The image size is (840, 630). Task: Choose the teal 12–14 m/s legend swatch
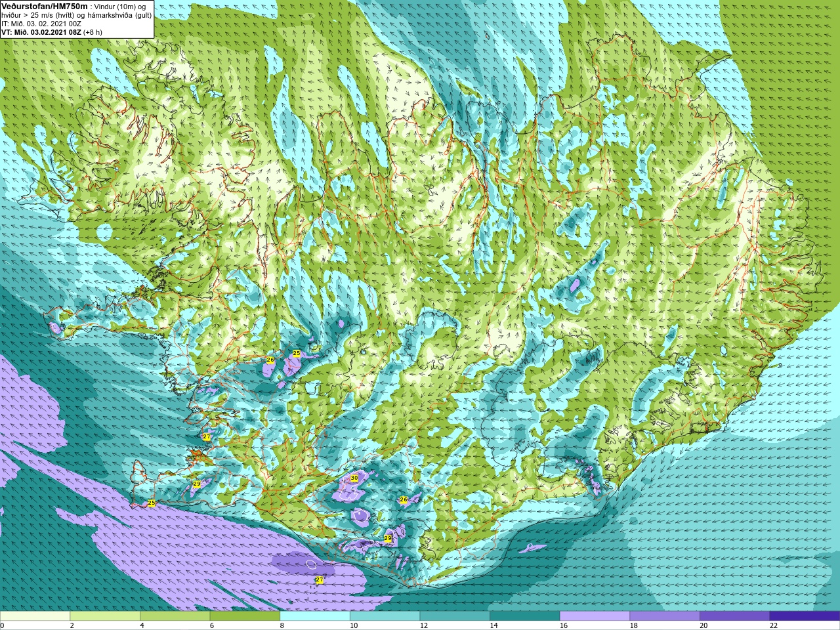pyautogui.click(x=455, y=616)
